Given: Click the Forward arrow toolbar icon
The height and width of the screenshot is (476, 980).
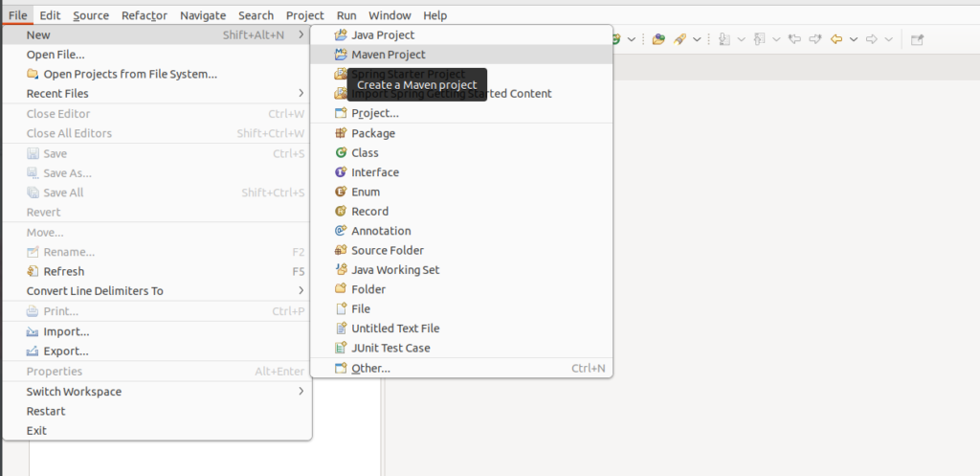Looking at the screenshot, I should pos(871,39).
